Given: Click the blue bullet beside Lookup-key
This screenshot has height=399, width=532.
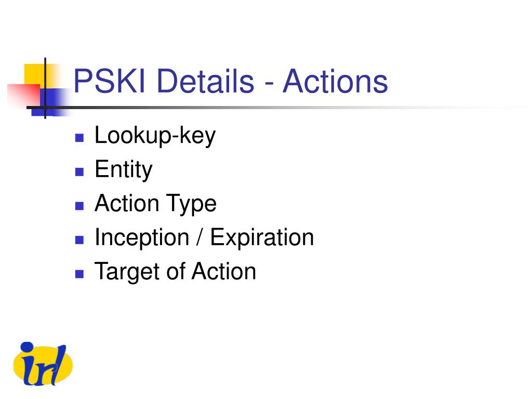Looking at the screenshot, I should [x=79, y=137].
